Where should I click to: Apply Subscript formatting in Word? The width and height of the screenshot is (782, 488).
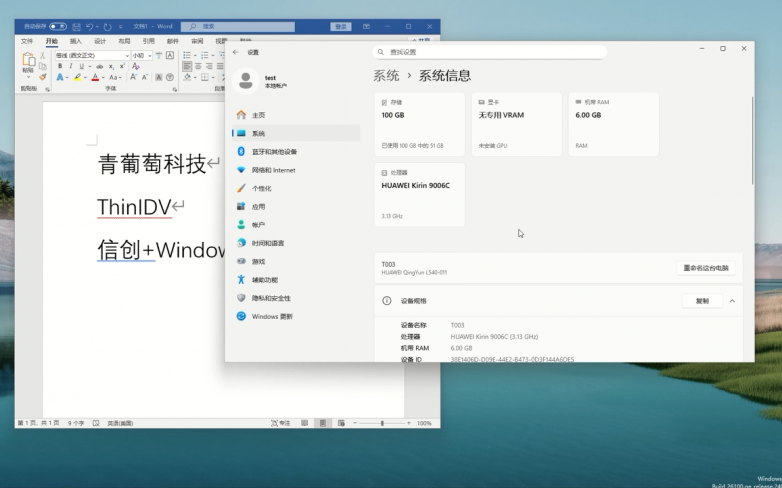click(x=111, y=66)
